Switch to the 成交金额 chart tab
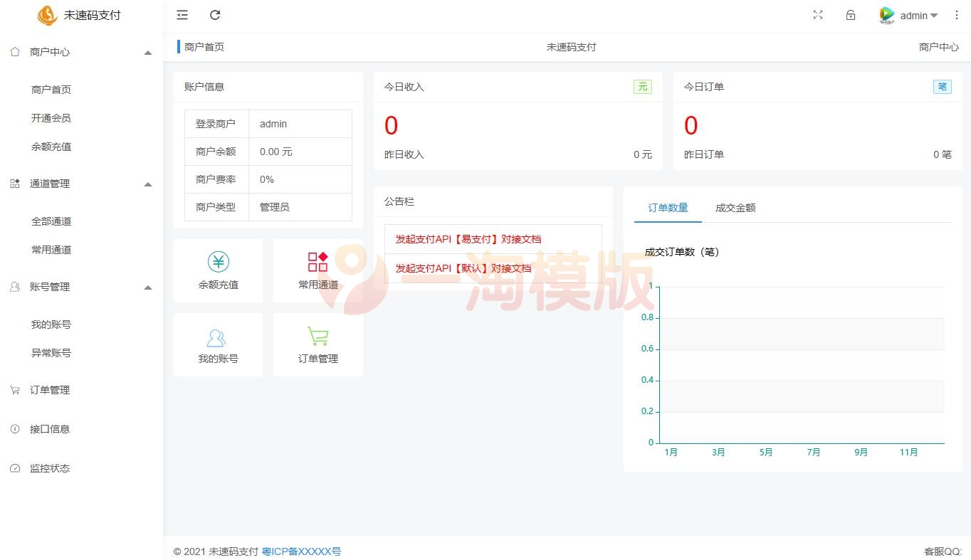Viewport: 971px width, 560px height. point(735,208)
